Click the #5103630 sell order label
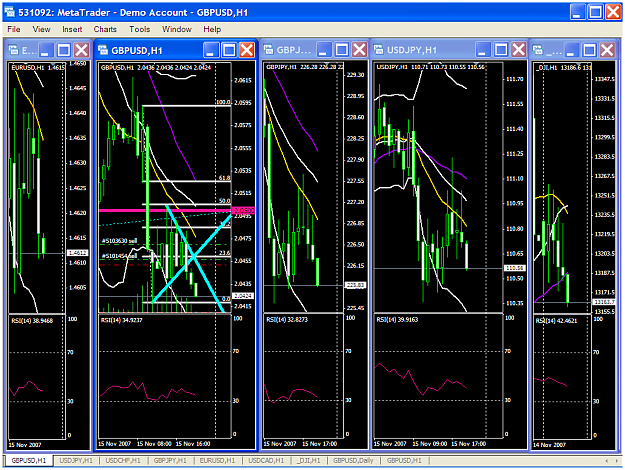Viewport: 625px width, 470px height. [120, 241]
